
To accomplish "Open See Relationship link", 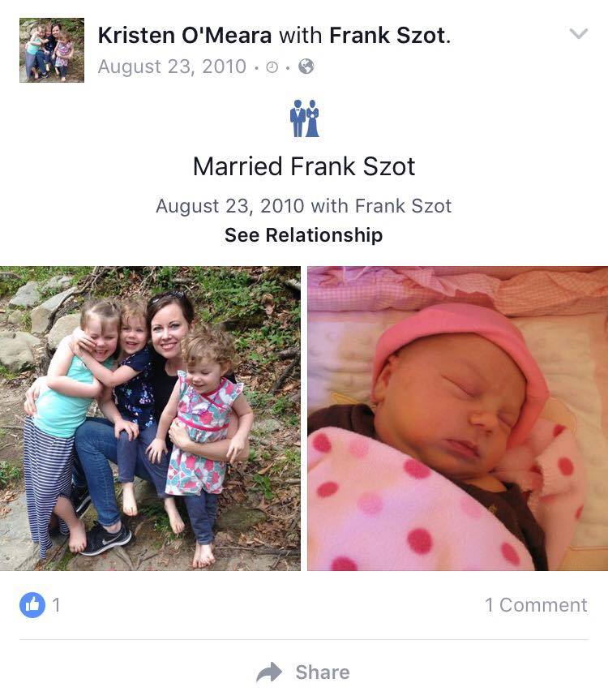I will [304, 235].
